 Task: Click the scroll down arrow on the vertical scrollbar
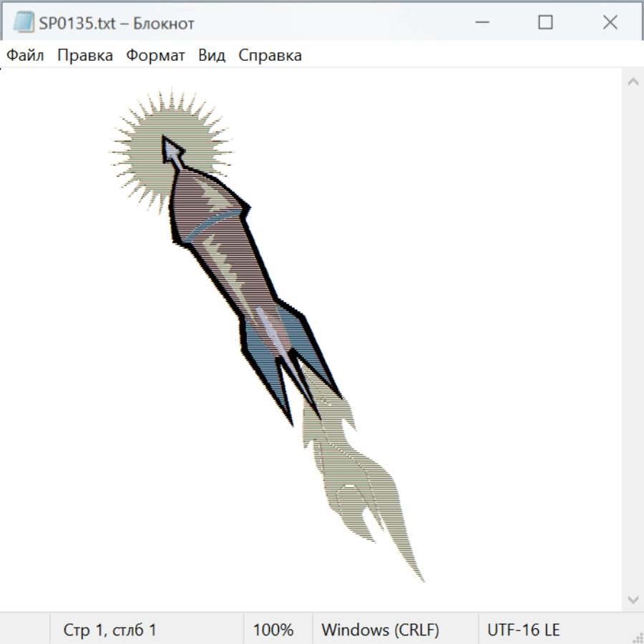tap(633, 599)
